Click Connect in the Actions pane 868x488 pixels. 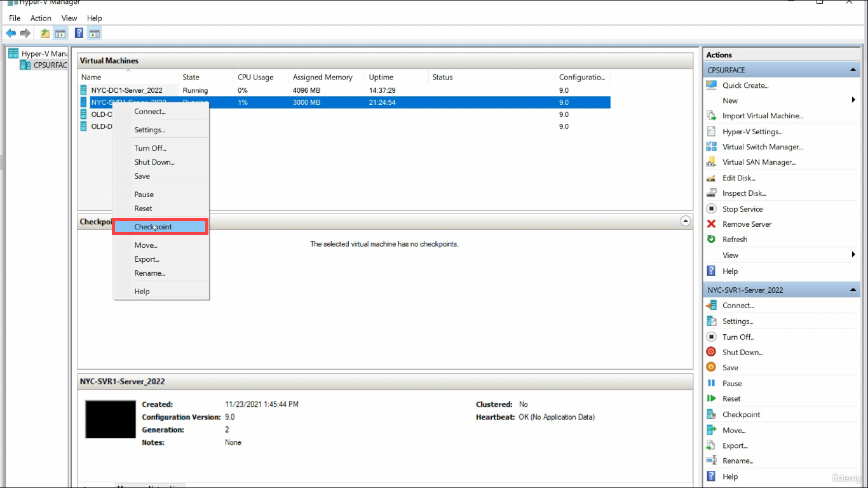[738, 306]
